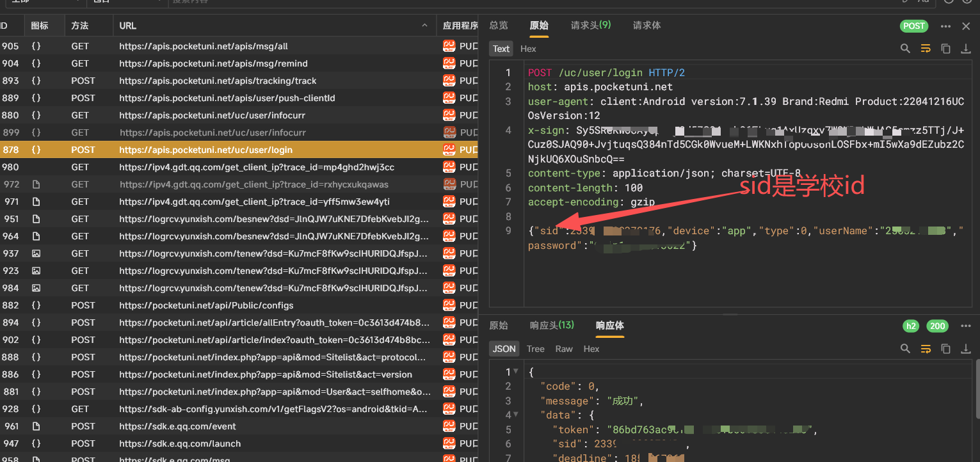The image size is (980, 462).
Task: Open the 响应头(13) tab
Action: pos(551,326)
